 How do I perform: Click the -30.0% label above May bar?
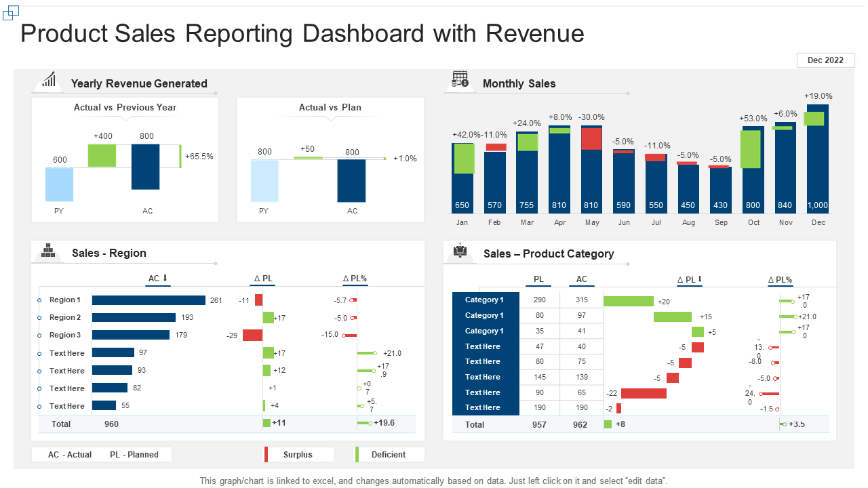(x=592, y=117)
